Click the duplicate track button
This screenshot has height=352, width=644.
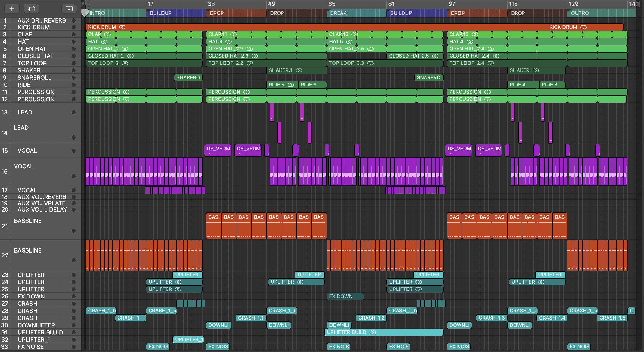tap(31, 9)
